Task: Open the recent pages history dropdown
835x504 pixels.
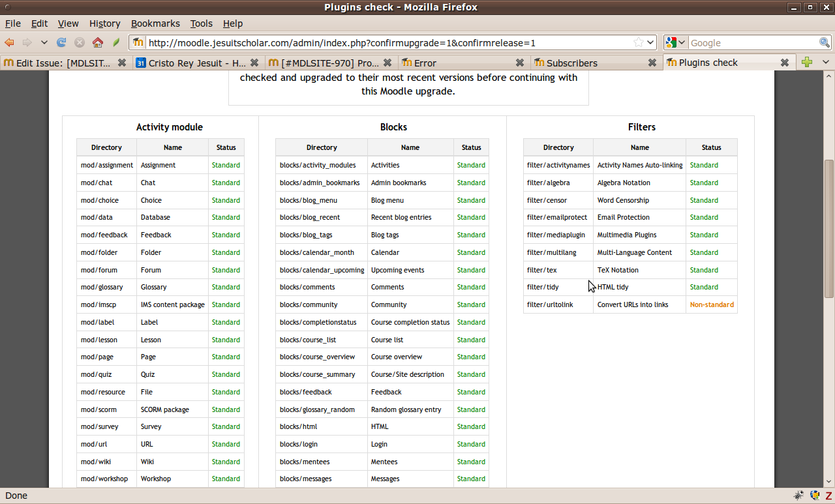Action: point(44,42)
